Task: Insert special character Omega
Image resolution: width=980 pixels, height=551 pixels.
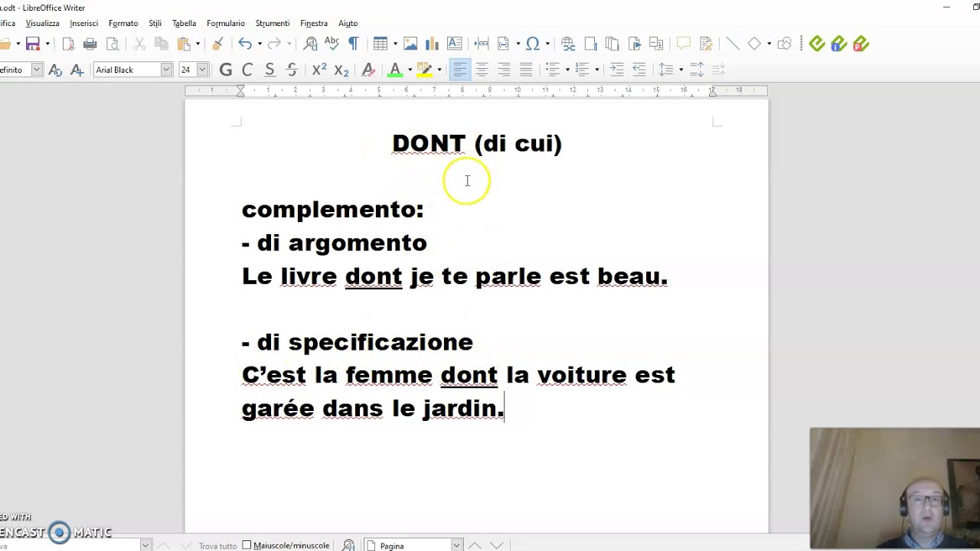Action: pyautogui.click(x=533, y=44)
